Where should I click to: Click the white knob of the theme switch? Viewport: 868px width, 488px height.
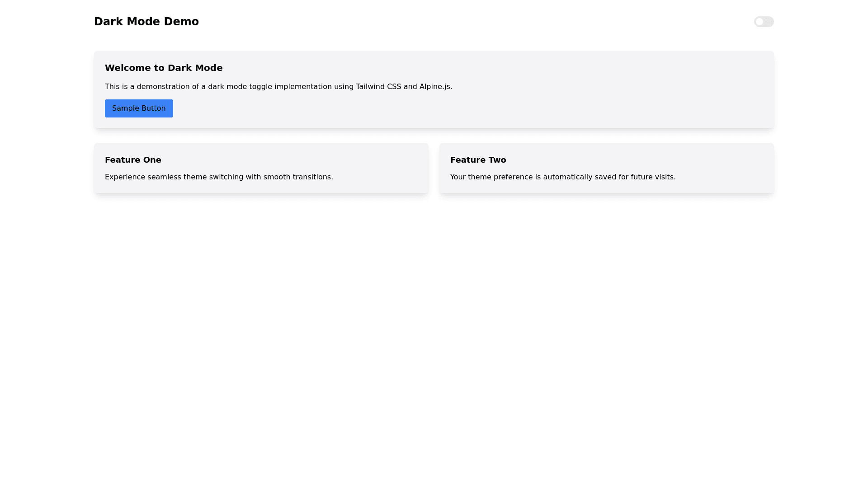(759, 22)
